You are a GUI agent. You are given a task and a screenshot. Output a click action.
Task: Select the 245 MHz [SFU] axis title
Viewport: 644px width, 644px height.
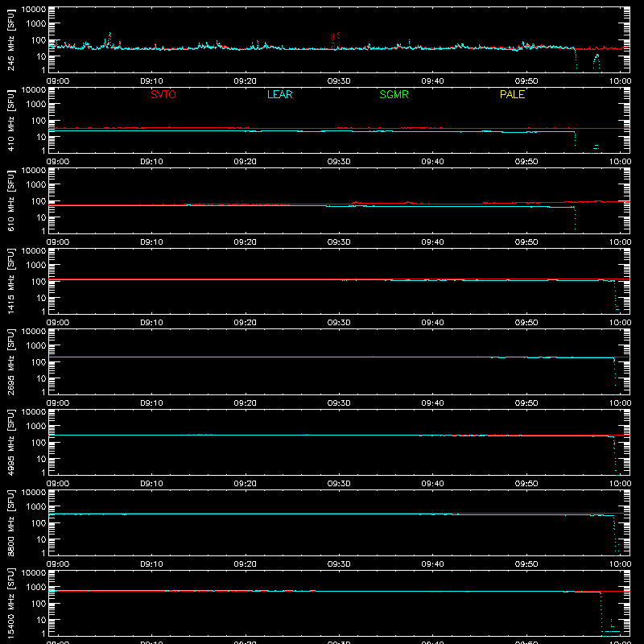[11, 39]
